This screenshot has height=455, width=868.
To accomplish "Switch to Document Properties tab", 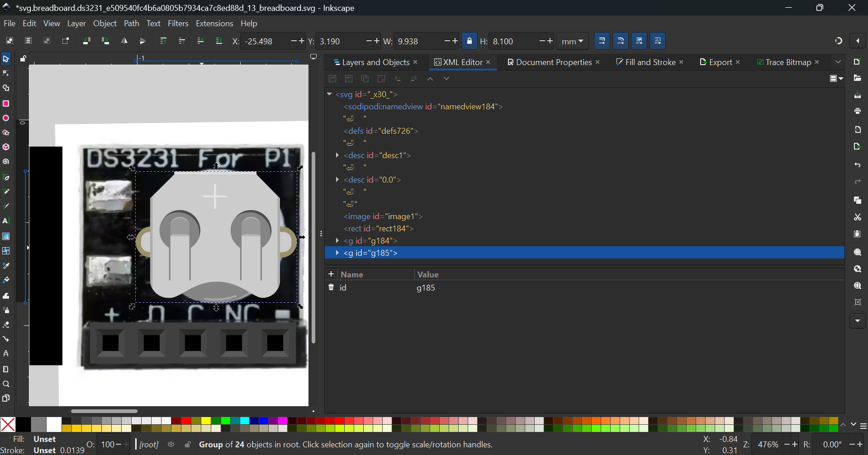I will [x=549, y=62].
